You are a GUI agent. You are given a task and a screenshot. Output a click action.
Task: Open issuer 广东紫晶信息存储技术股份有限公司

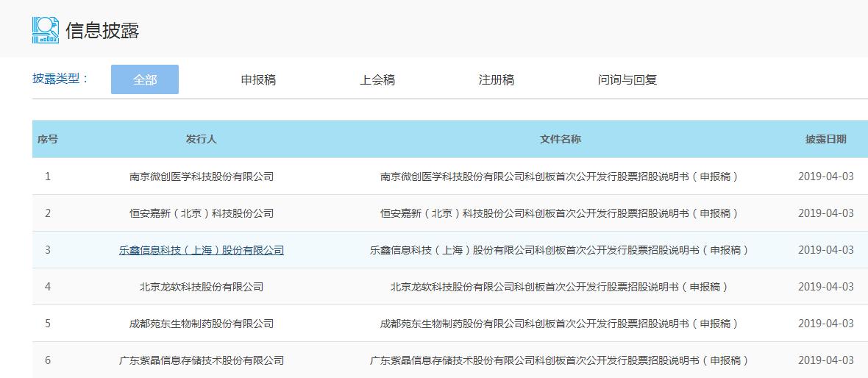coord(201,360)
